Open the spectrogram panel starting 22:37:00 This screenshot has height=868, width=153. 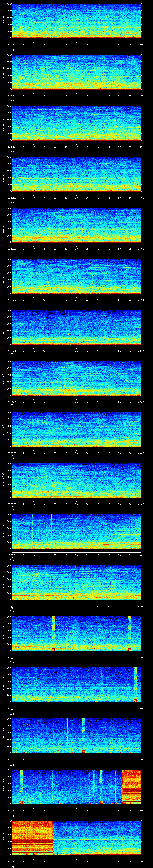tap(77, 429)
